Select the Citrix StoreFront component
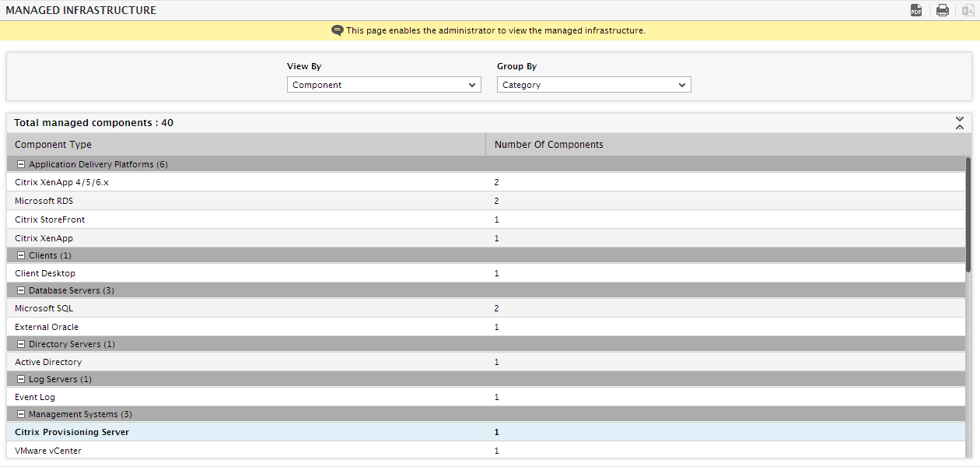This screenshot has width=980, height=467. pyautogui.click(x=50, y=219)
